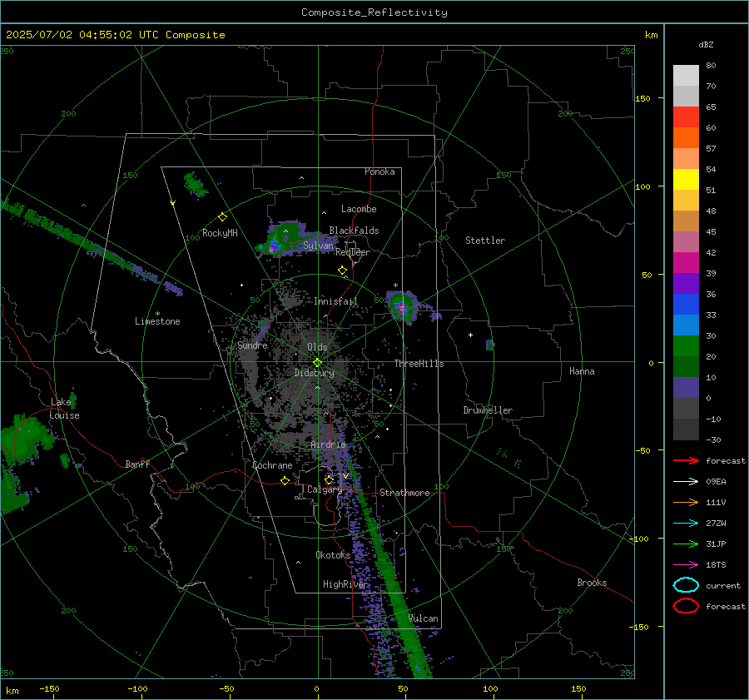
Task: Click the Innisfail label
Action: point(336,301)
